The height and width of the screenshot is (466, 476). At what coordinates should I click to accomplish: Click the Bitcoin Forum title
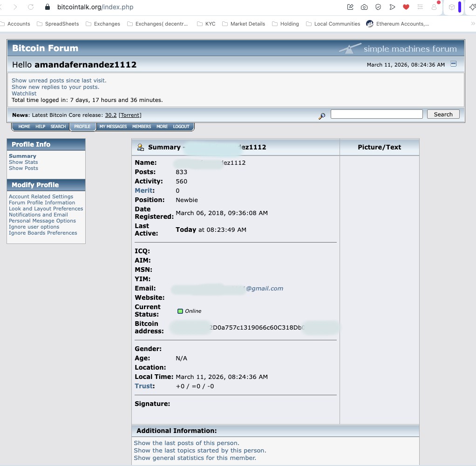tap(45, 48)
